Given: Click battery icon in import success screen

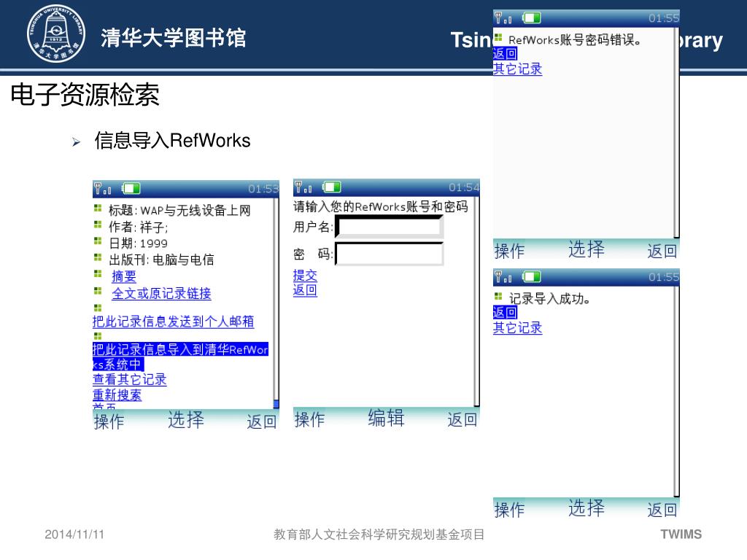Looking at the screenshot, I should pos(532,276).
